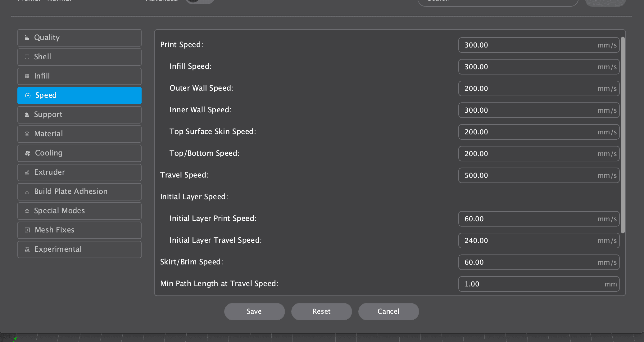Open the Mesh Fixes settings tab
644x342 pixels.
(79, 230)
